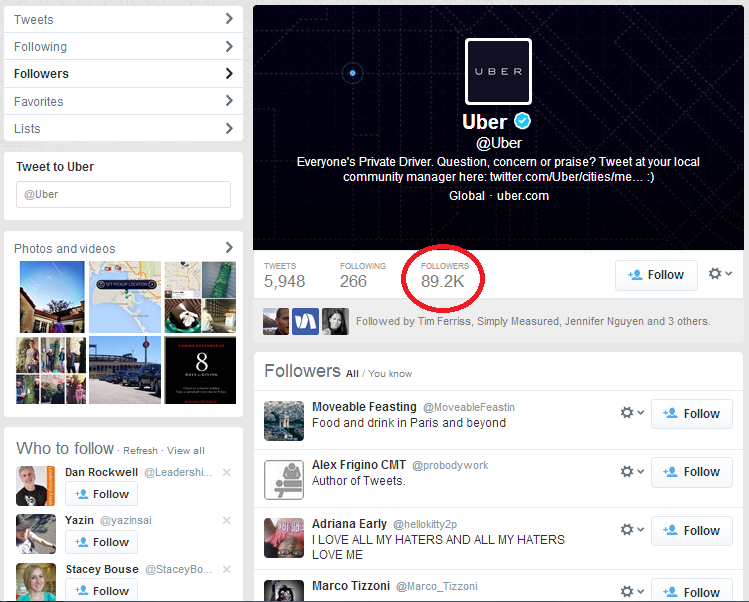The width and height of the screenshot is (749, 602).
Task: Dismiss Stacey Bouse suggestion
Action: click(x=227, y=569)
